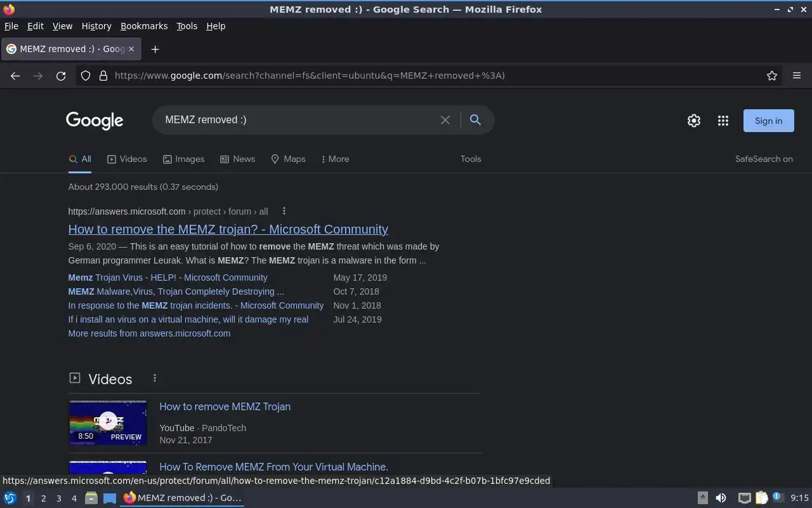
Task: Switch to the Images search tab
Action: click(x=183, y=159)
